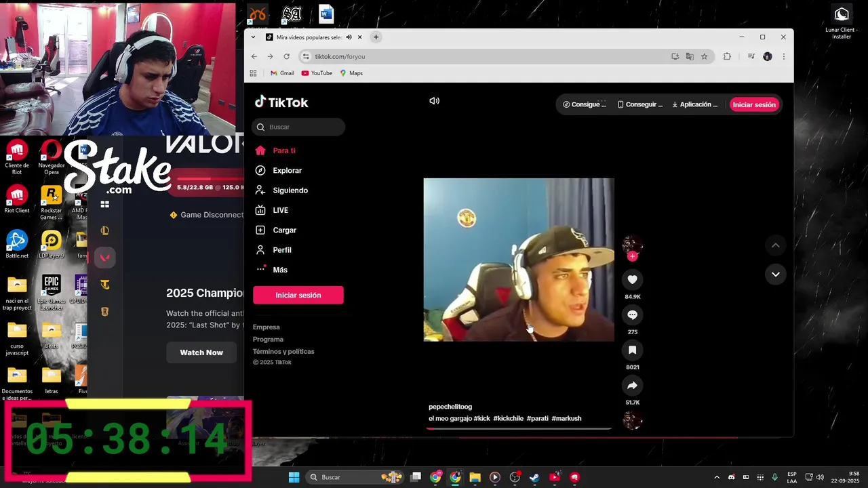Screen dimensions: 868x488
Task: Click the #markush hashtag
Action: click(566, 419)
